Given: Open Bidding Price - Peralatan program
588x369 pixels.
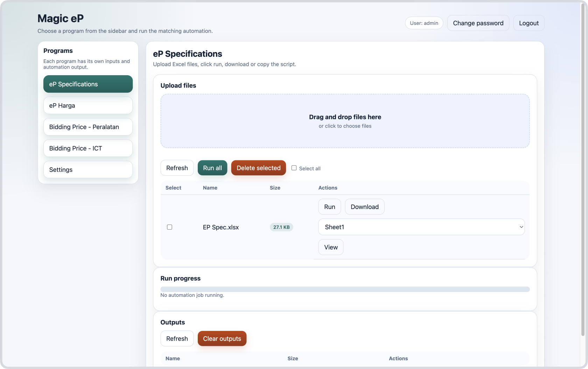Looking at the screenshot, I should tap(88, 127).
